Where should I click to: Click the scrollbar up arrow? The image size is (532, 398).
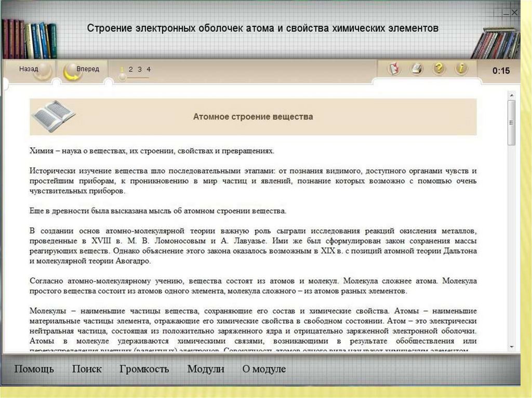point(512,95)
